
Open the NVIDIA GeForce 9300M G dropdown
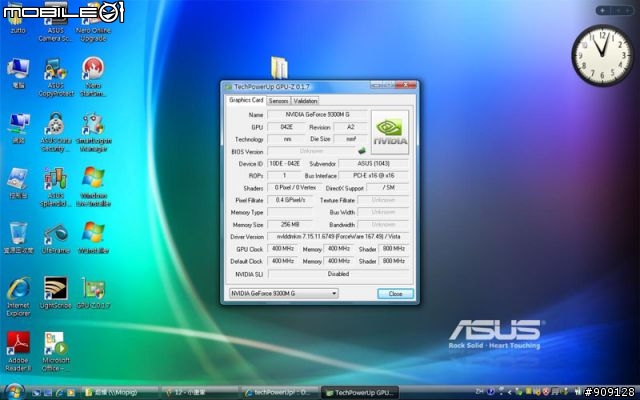[283, 293]
